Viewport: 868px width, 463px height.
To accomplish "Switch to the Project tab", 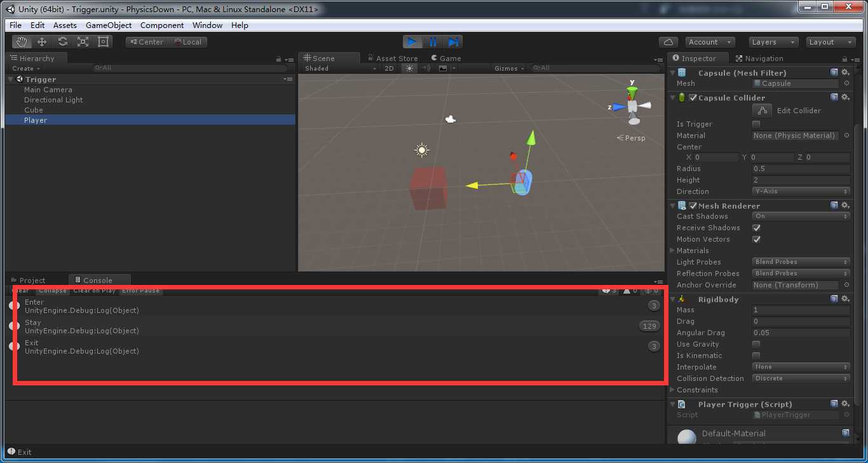I will 28,280.
